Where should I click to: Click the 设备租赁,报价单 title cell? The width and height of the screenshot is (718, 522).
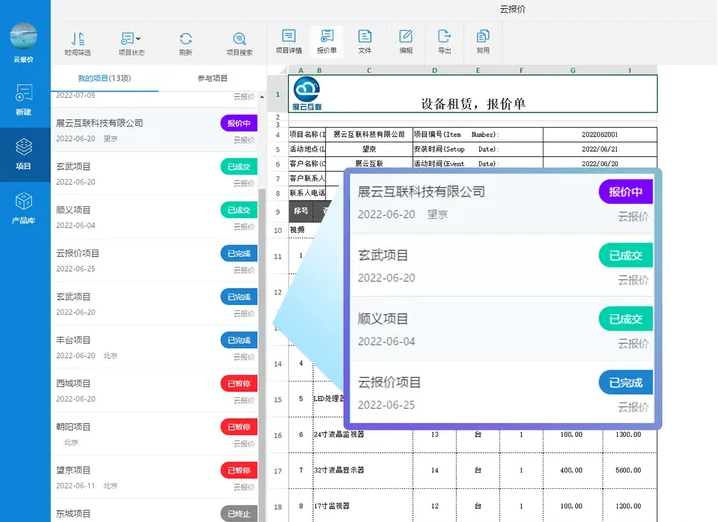(x=473, y=93)
